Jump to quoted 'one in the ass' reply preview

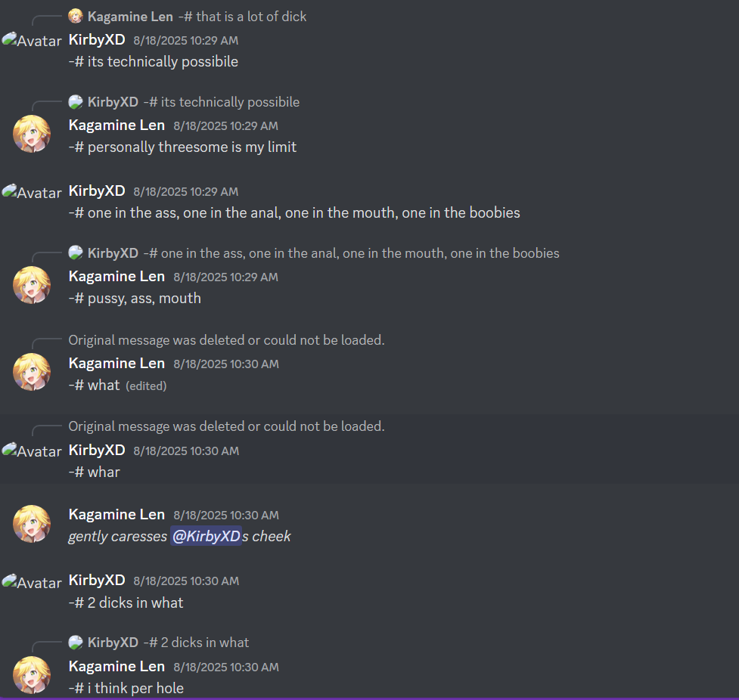point(351,253)
